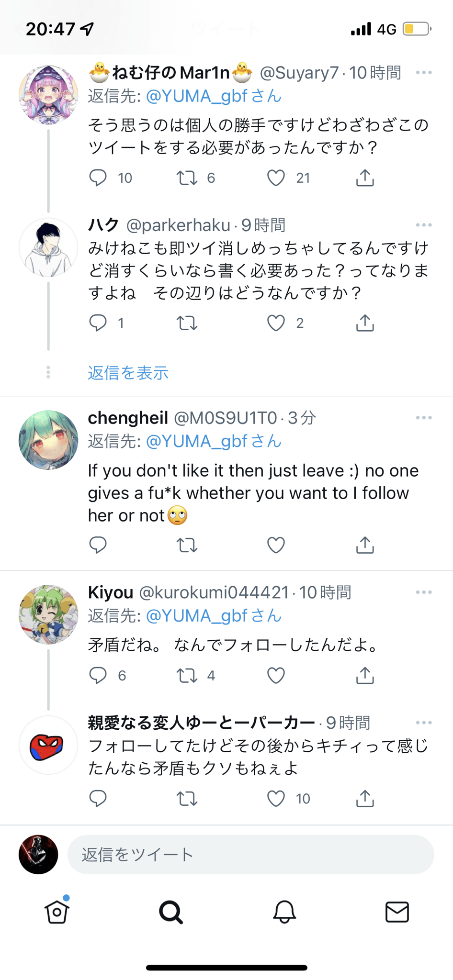Open reply icon on Kiyou's tweet

click(x=98, y=676)
